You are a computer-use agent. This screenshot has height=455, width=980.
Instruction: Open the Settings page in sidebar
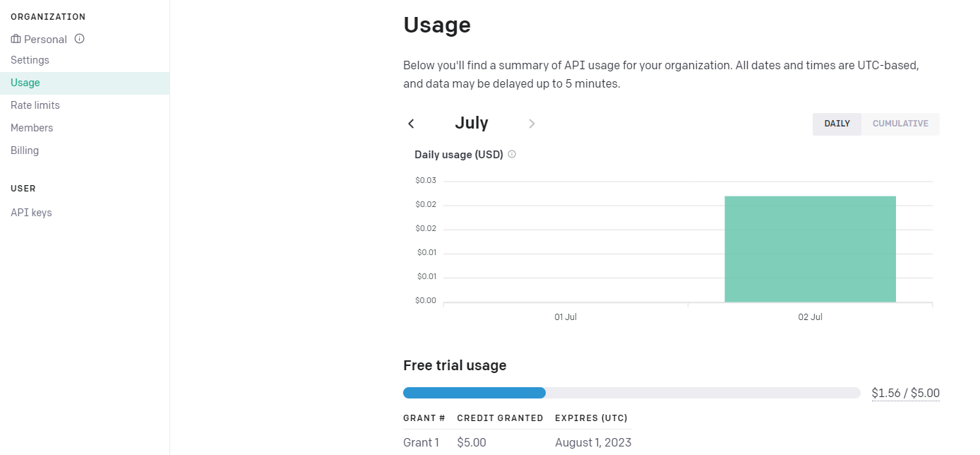coord(30,60)
